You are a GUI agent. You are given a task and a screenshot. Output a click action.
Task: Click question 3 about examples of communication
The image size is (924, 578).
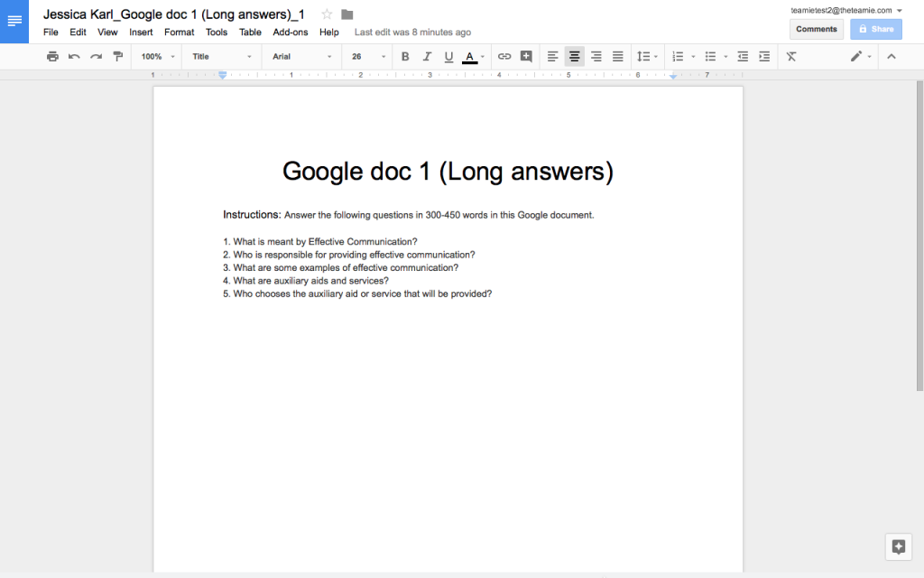click(x=340, y=267)
